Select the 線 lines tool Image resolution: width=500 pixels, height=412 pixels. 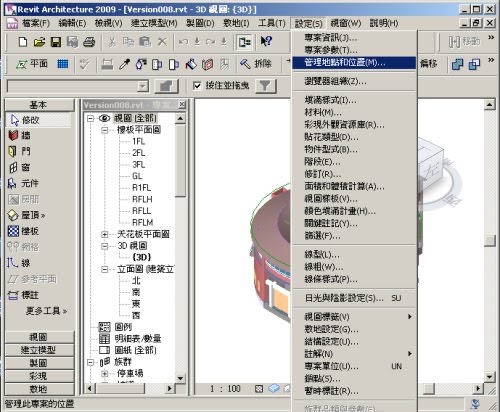coord(19,263)
